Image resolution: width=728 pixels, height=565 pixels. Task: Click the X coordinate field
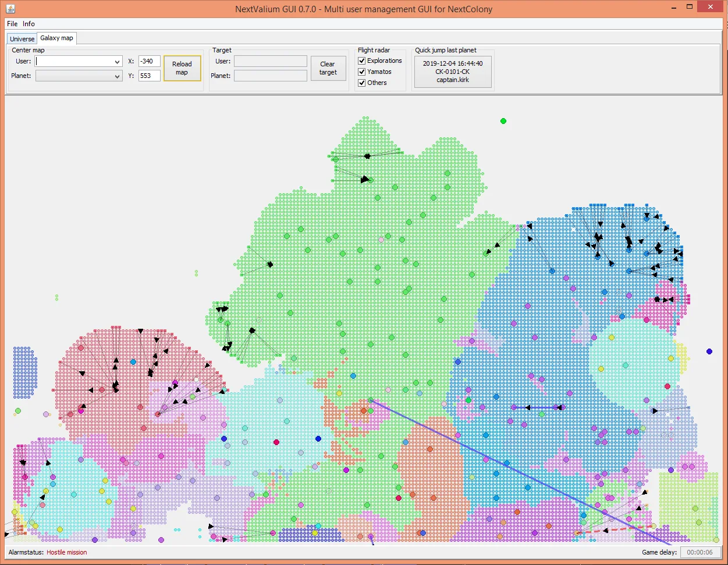[149, 61]
